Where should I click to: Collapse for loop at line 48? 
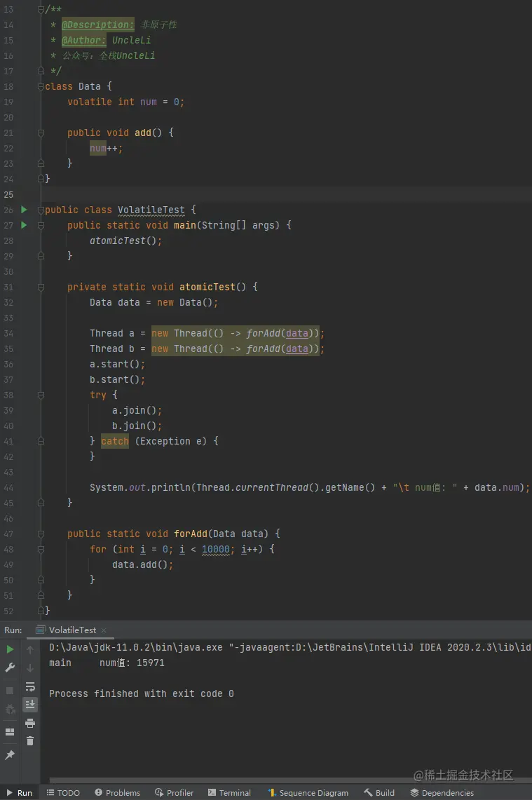[x=41, y=549]
